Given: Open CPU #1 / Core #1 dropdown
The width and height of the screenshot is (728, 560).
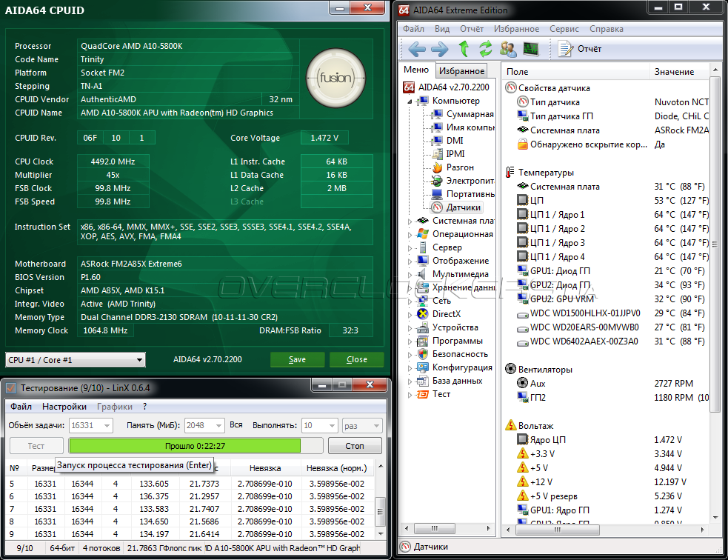Looking at the screenshot, I should pos(76,360).
